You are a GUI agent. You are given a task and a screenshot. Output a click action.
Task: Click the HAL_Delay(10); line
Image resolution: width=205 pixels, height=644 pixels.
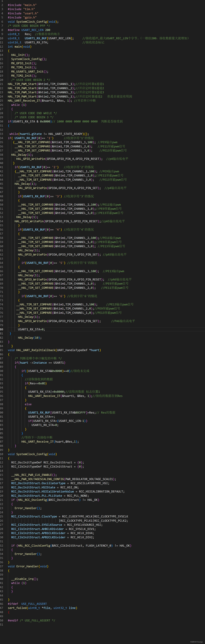[30, 338]
